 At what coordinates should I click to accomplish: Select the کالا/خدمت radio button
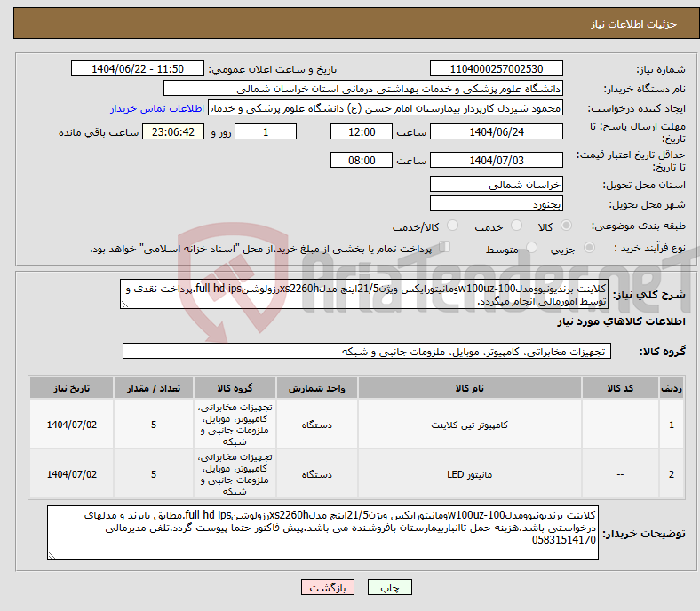453,226
